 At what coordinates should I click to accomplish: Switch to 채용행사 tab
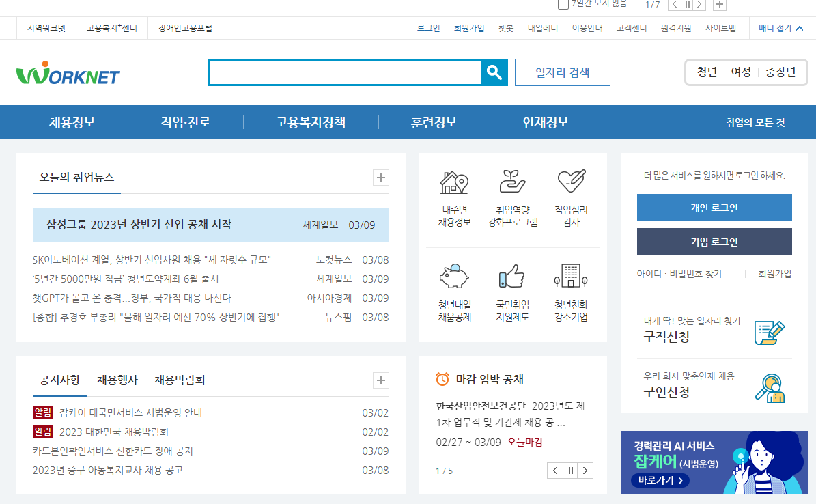tap(117, 380)
